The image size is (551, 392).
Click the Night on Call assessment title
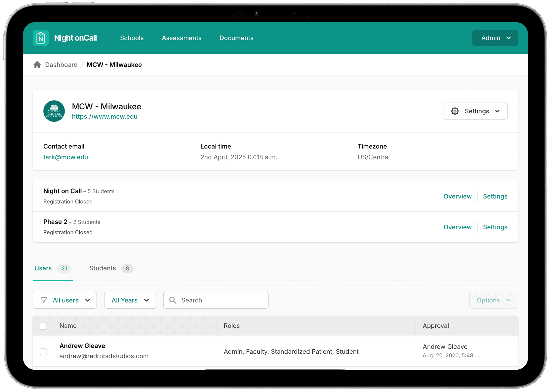pos(62,191)
